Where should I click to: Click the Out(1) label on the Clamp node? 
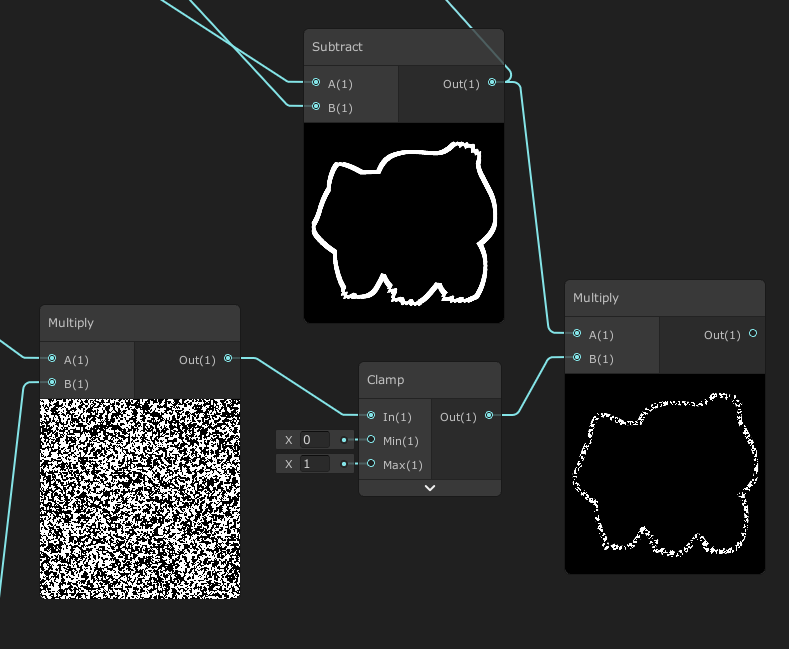[x=458, y=417]
